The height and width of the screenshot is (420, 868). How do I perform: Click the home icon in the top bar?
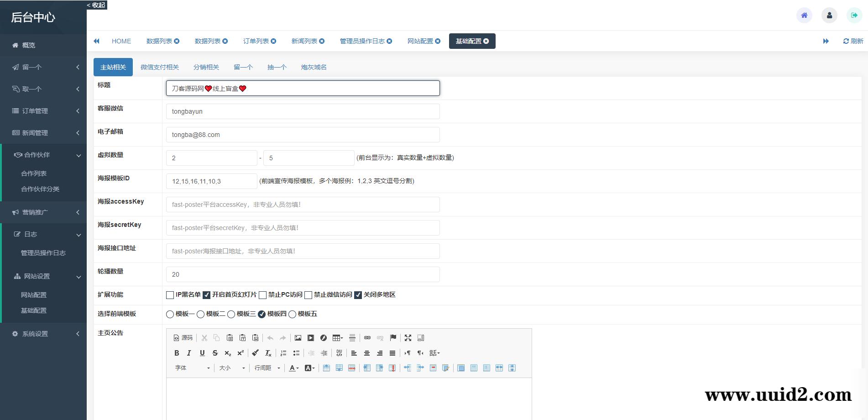804,15
